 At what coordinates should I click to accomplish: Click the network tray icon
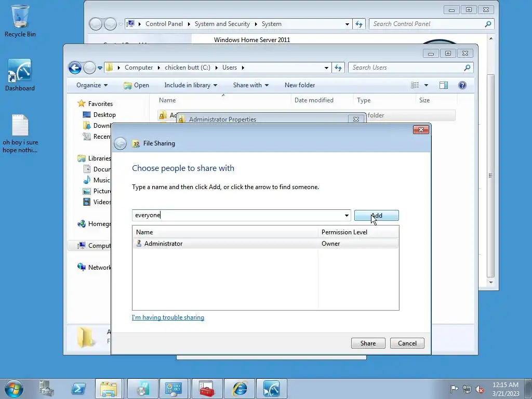(x=467, y=389)
